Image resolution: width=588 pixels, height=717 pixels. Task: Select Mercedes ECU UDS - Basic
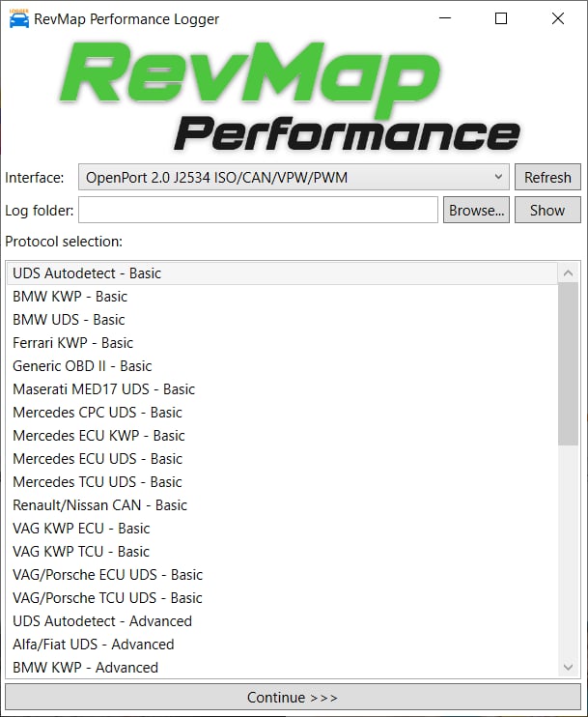(282, 459)
